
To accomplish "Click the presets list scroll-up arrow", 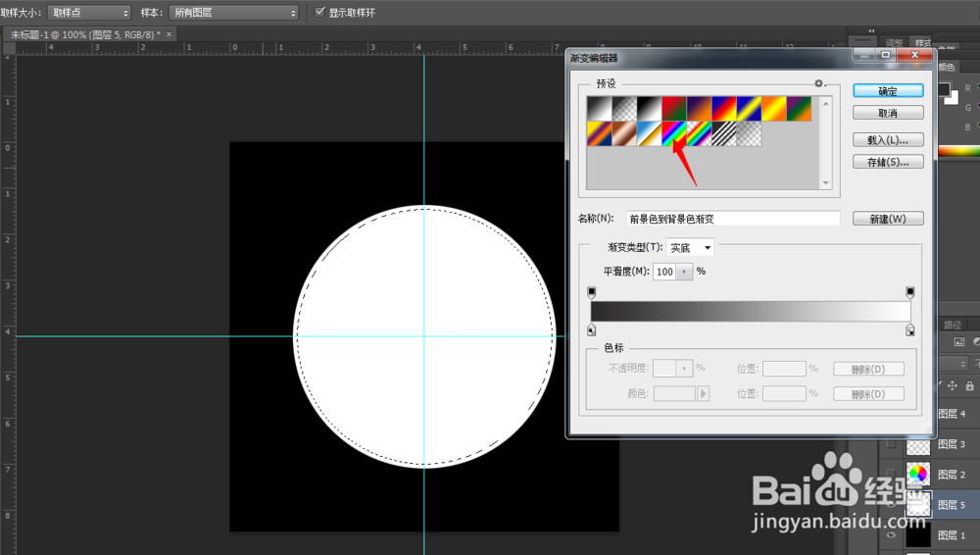I will click(826, 103).
